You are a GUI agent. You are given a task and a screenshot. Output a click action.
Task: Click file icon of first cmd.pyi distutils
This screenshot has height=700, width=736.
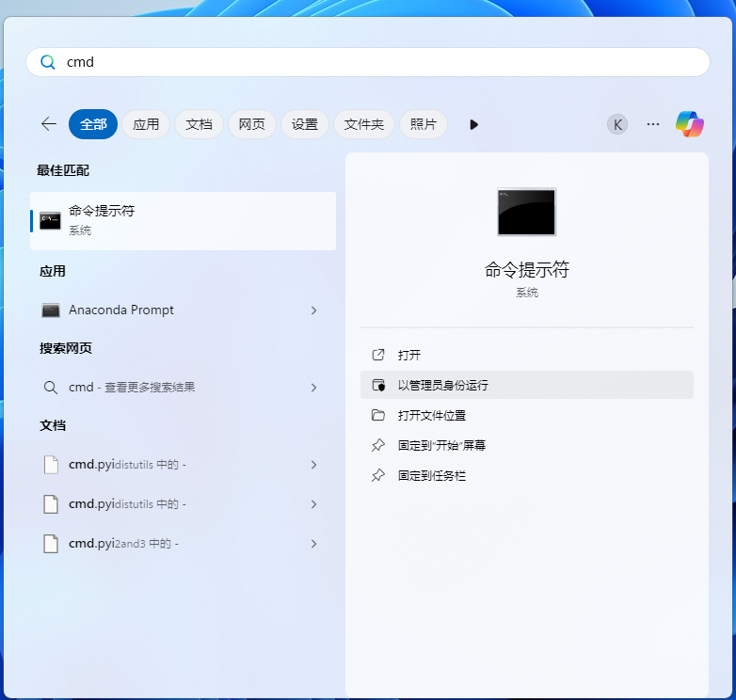pos(51,465)
